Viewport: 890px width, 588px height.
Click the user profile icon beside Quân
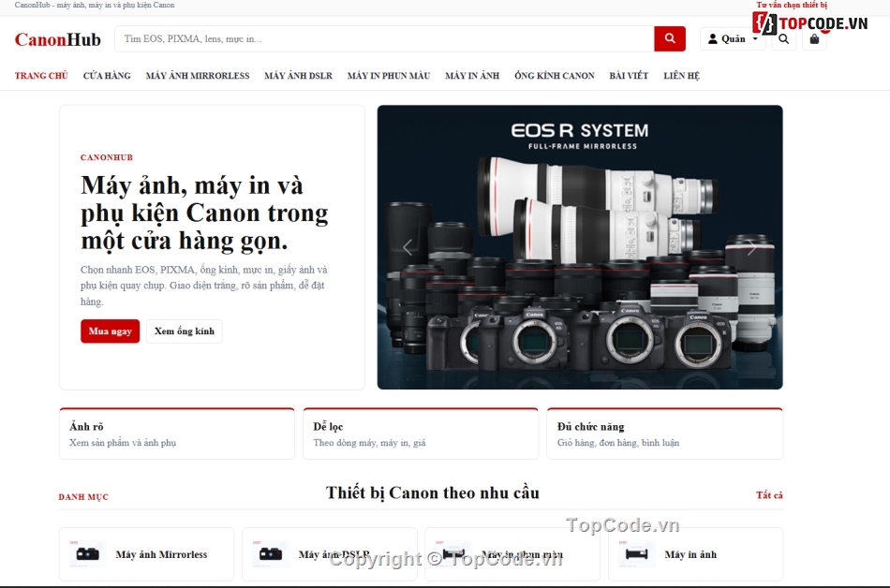(x=712, y=39)
